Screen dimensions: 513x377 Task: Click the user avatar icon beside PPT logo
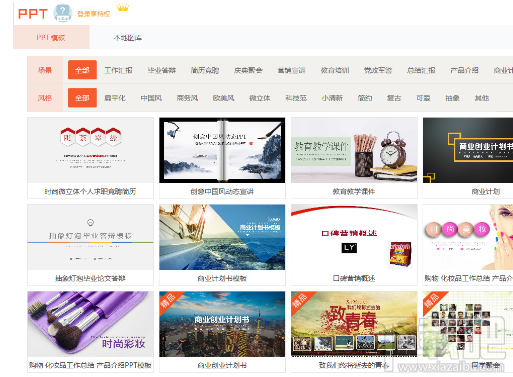tap(63, 13)
